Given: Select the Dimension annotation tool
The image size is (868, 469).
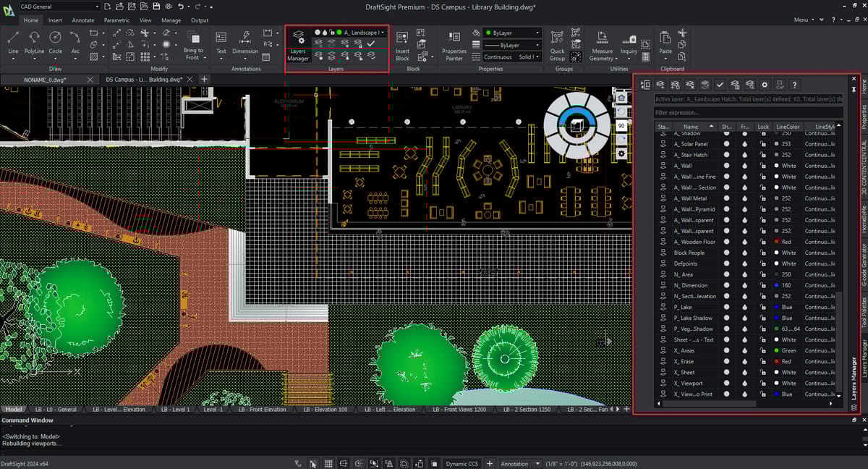Looking at the screenshot, I should click(245, 41).
